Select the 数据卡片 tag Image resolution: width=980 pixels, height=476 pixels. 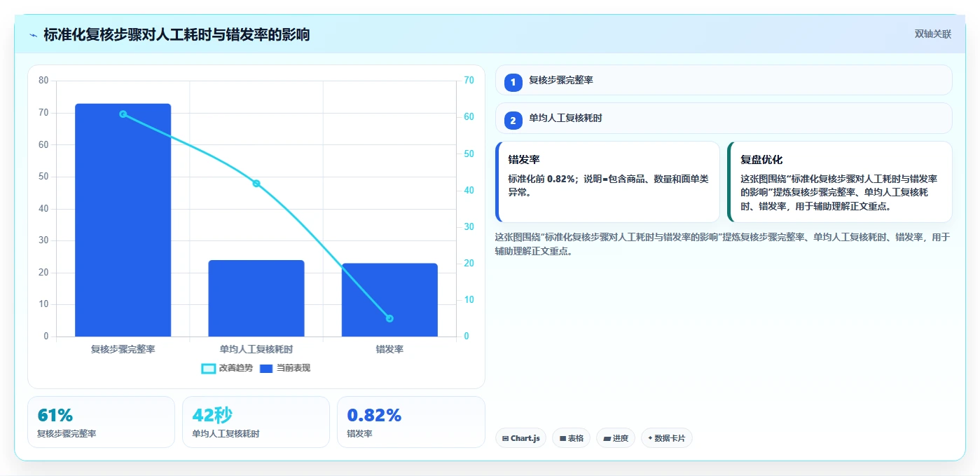[x=667, y=438]
